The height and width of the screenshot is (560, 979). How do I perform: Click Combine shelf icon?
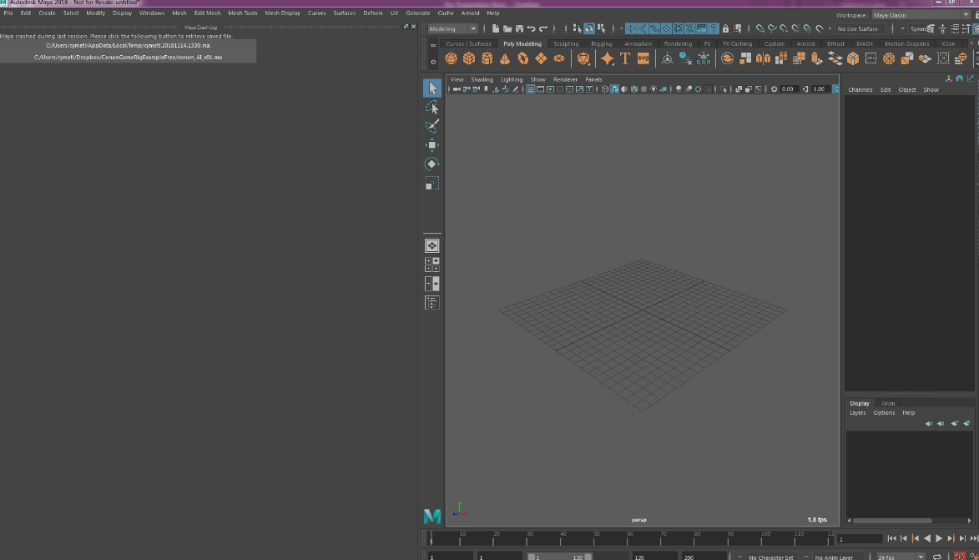tap(728, 58)
